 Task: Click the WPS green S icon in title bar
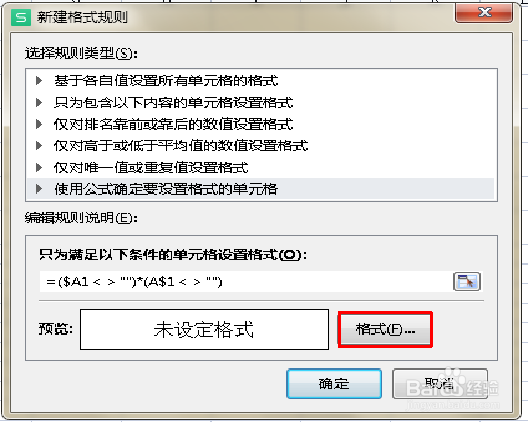click(x=21, y=17)
